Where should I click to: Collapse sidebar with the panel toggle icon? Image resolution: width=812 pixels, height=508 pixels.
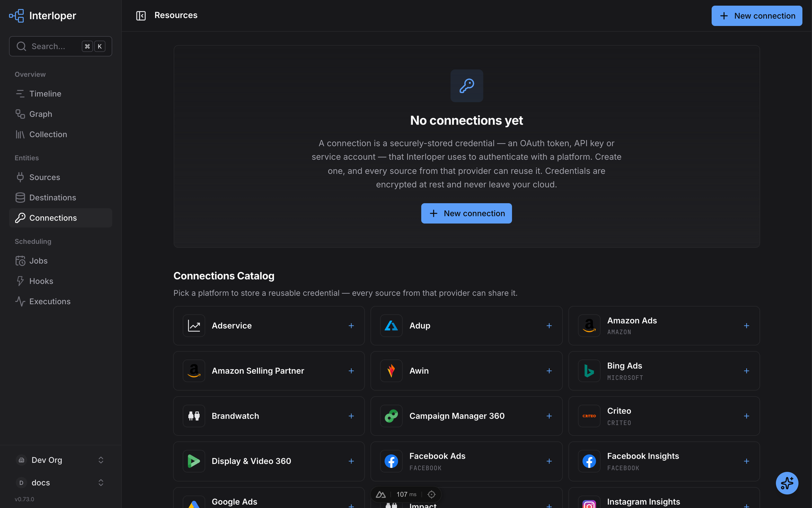pos(141,15)
